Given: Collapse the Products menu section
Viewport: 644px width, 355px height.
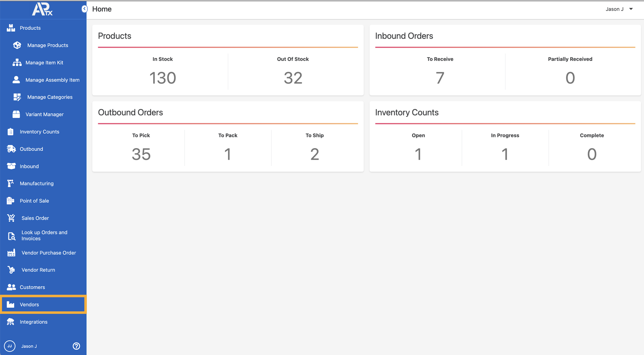Looking at the screenshot, I should click(30, 28).
